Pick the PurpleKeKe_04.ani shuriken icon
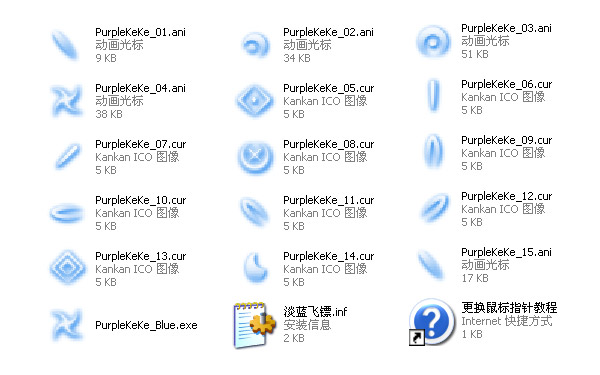600x375 pixels. [67, 101]
